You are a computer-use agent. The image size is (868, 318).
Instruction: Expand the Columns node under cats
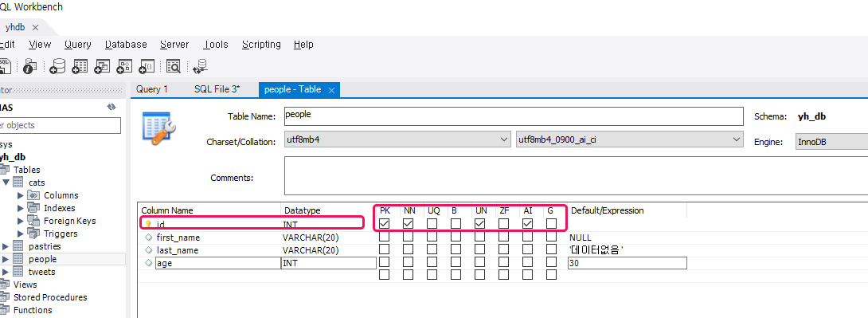(21, 195)
